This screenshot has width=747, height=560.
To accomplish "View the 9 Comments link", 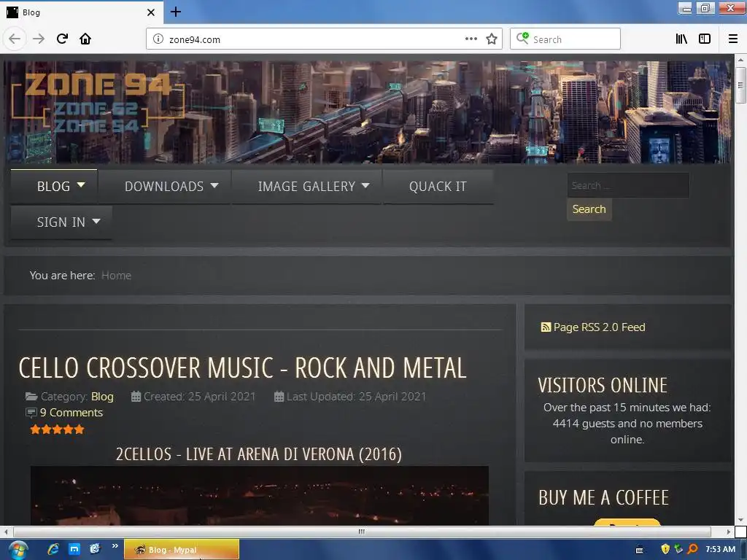I will point(71,413).
